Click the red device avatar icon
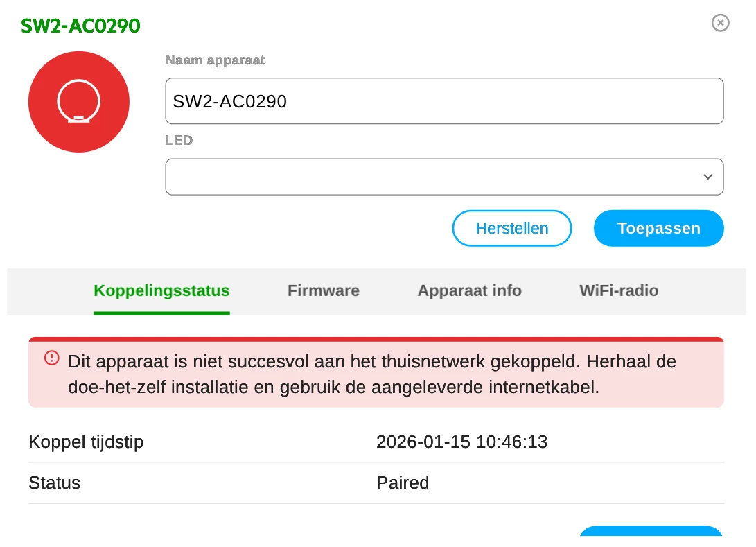 coord(79,102)
